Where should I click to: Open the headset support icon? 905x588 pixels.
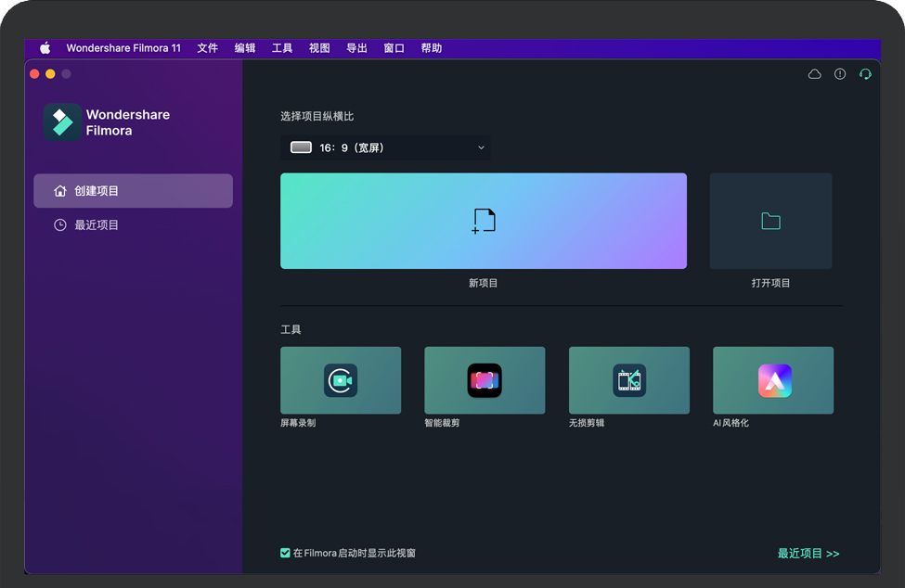coord(865,74)
